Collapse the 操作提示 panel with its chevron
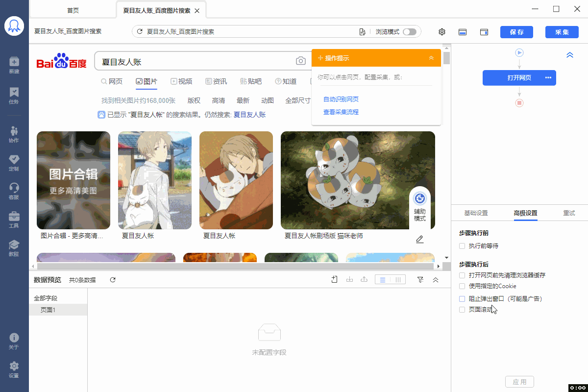The image size is (588, 392). pos(431,58)
